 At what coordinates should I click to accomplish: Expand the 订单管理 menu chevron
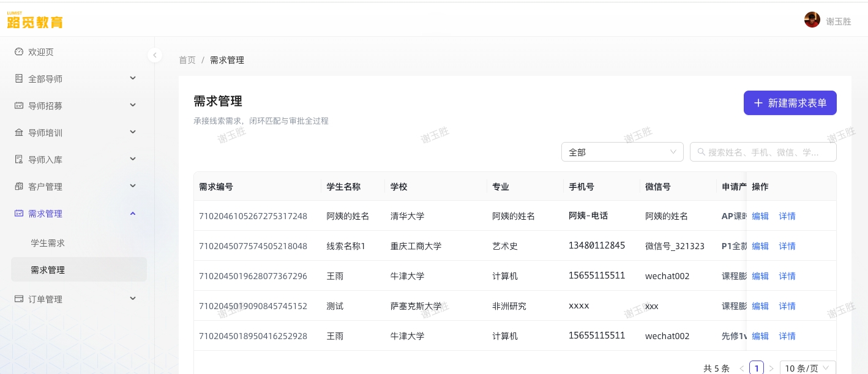pos(133,299)
